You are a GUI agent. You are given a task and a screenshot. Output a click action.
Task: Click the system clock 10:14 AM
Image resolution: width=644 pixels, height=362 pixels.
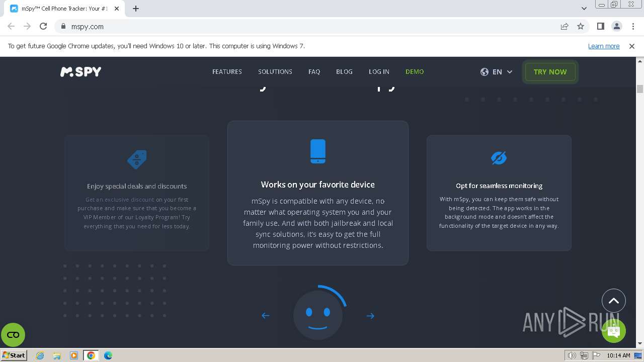coord(618,355)
